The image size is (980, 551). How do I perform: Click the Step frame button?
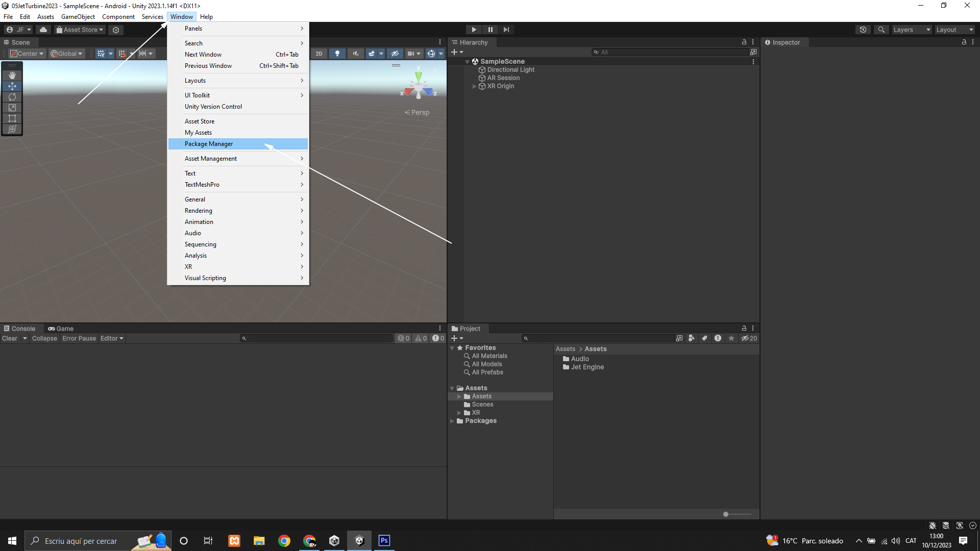[x=506, y=30]
